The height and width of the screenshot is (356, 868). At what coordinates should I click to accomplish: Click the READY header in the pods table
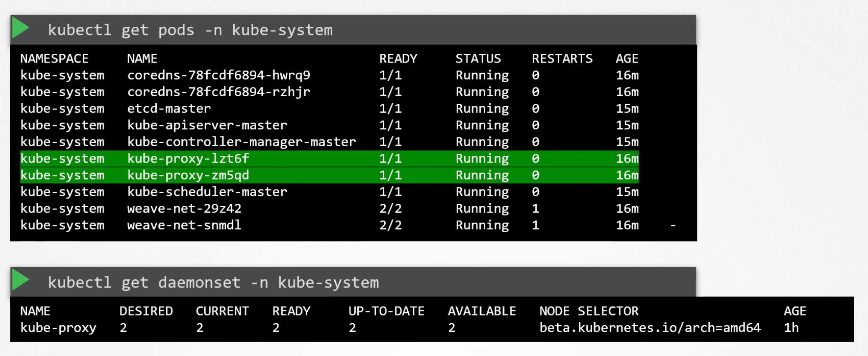pos(398,58)
